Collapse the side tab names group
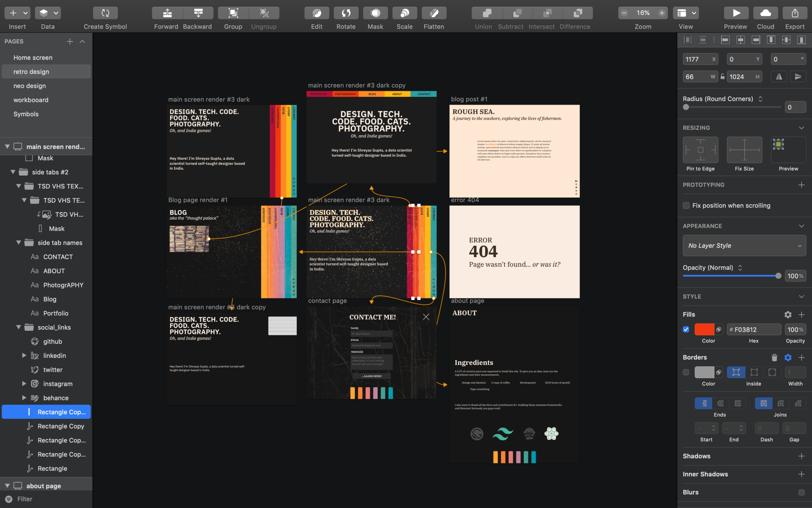 (x=18, y=243)
